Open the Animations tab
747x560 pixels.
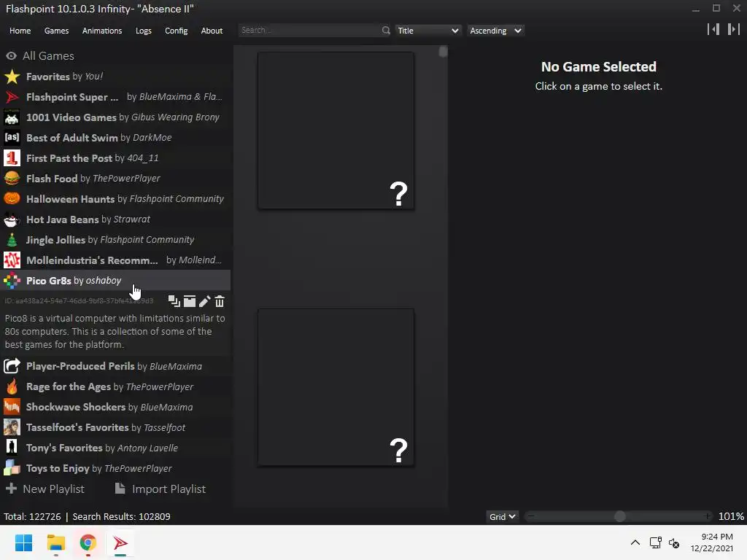(x=102, y=31)
